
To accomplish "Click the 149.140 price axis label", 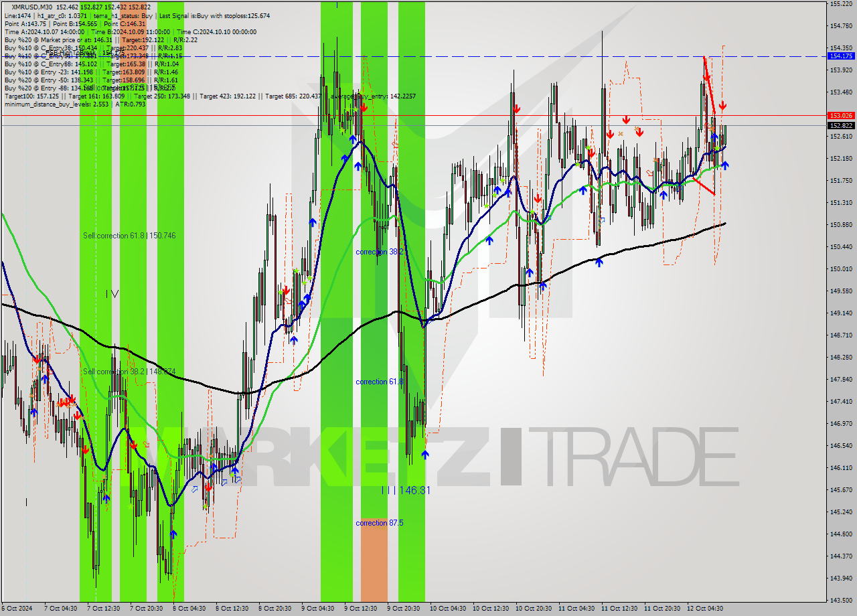I will 841,313.
